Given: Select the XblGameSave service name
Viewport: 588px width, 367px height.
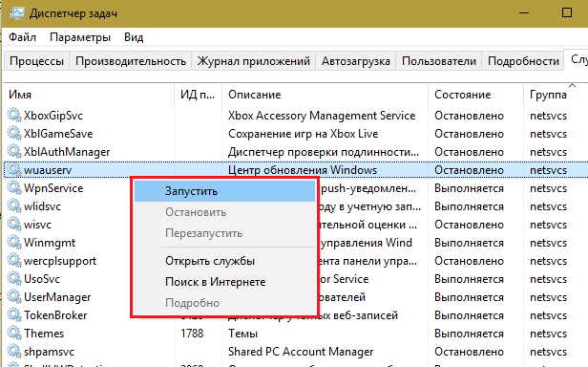Looking at the screenshot, I should [58, 134].
